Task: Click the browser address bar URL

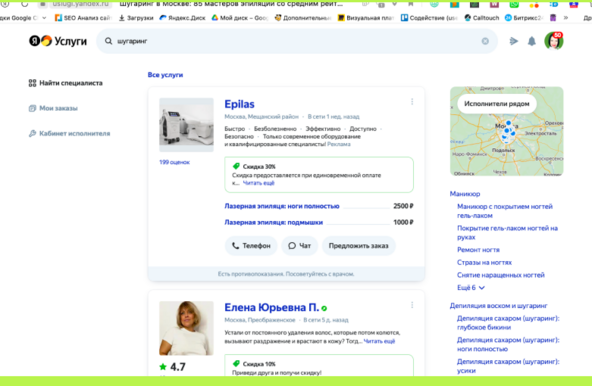Action: pyautogui.click(x=80, y=4)
